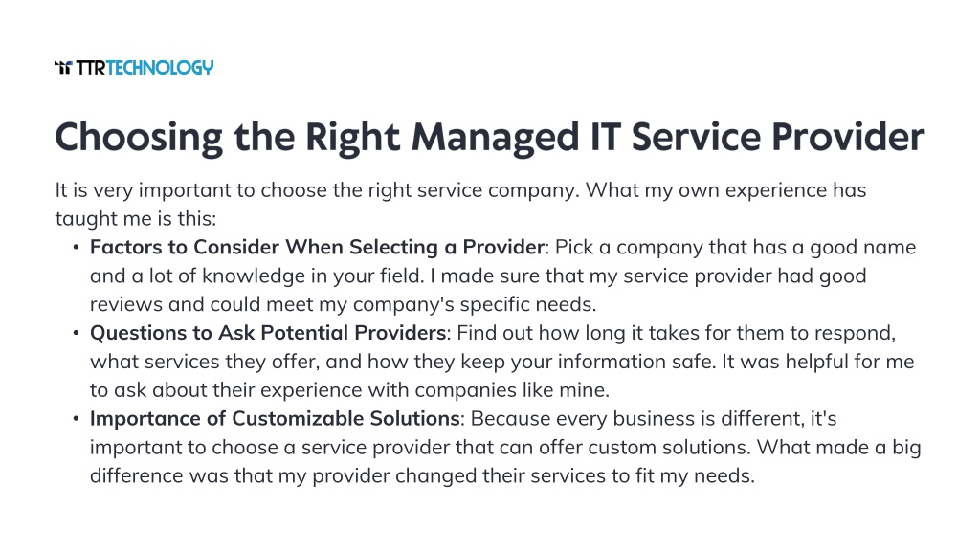Click the first bullet point marker
The height and width of the screenshot is (551, 980).
[76, 248]
